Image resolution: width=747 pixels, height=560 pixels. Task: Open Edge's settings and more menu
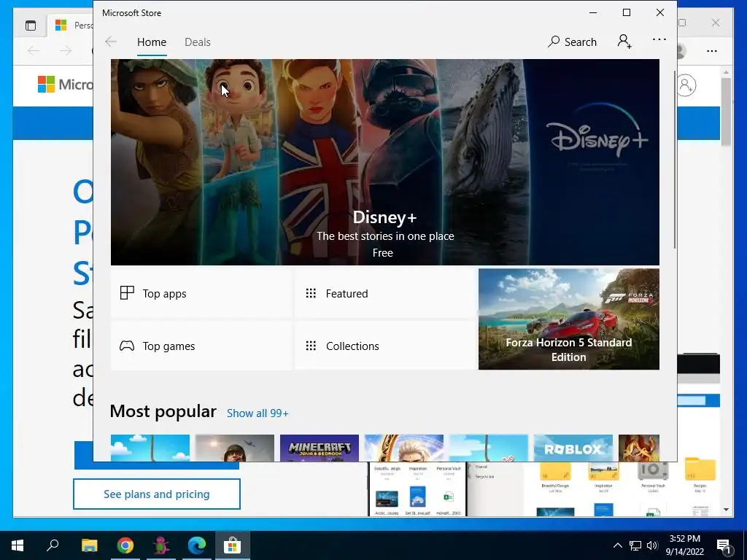(712, 51)
